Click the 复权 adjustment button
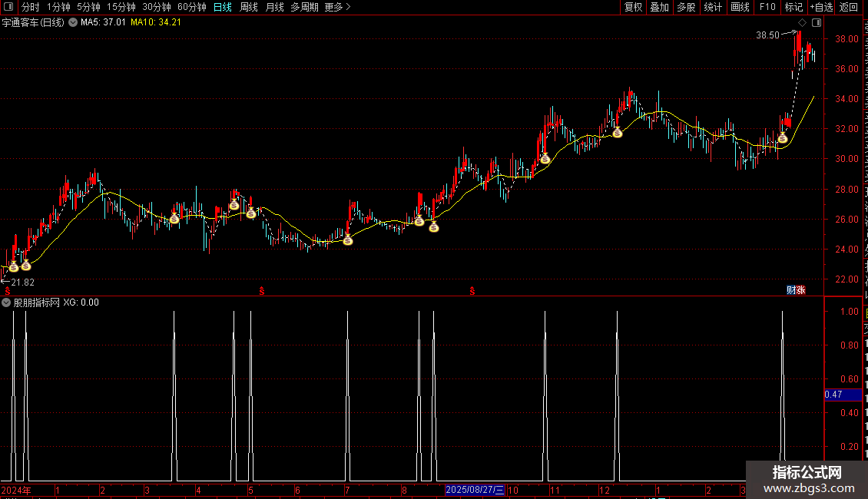 click(633, 7)
